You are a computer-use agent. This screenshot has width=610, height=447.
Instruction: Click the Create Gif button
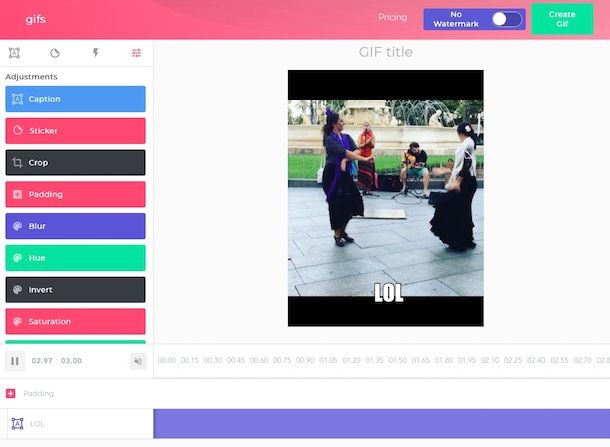coord(562,19)
